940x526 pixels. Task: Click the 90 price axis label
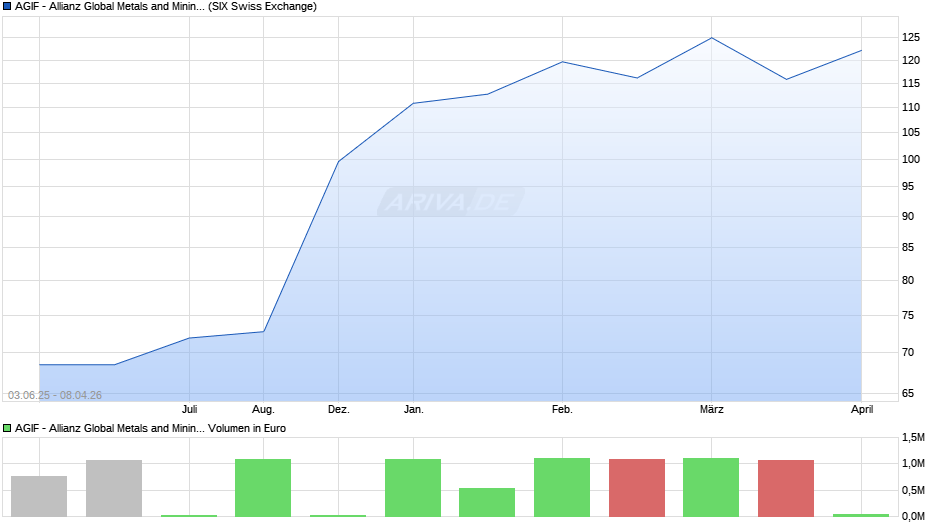(908, 217)
